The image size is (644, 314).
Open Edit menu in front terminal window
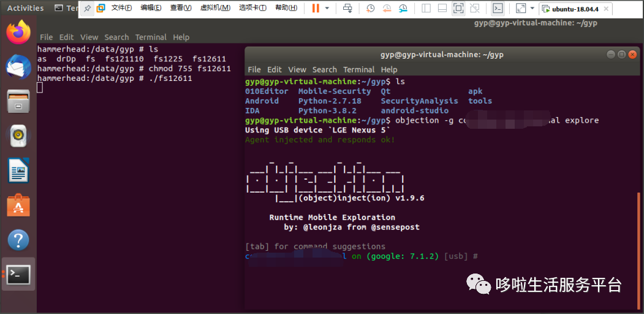coord(275,69)
